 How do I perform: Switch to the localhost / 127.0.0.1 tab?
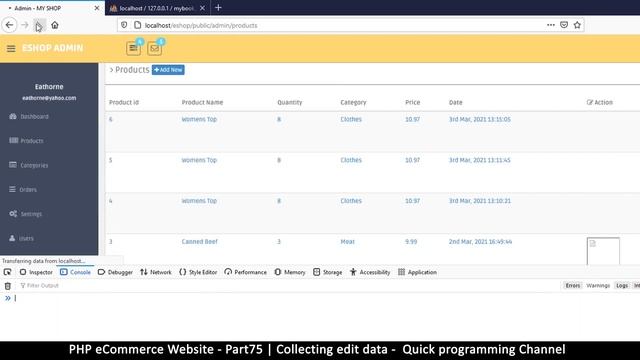(157, 8)
